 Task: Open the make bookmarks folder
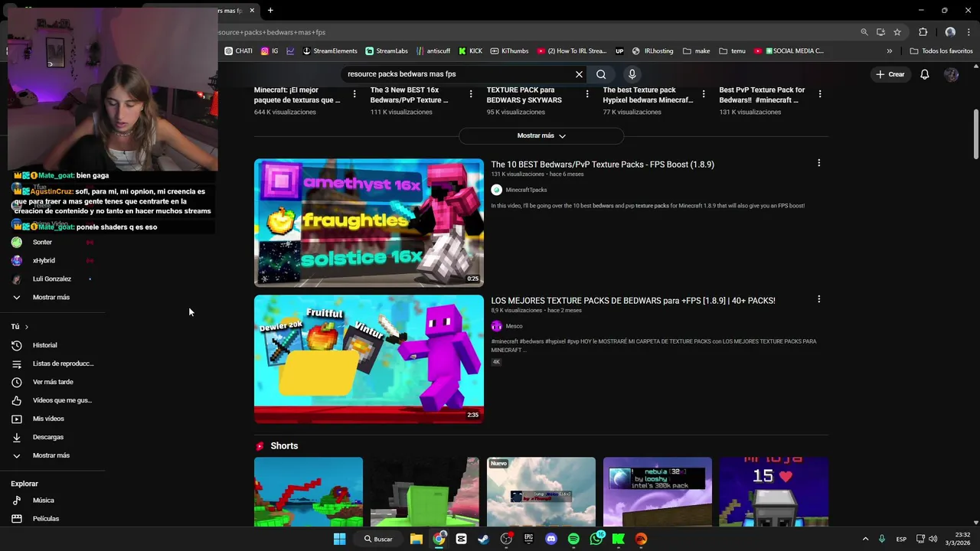pos(697,51)
